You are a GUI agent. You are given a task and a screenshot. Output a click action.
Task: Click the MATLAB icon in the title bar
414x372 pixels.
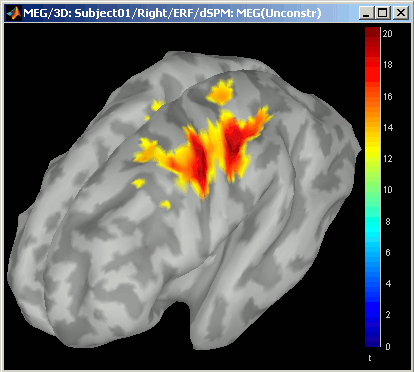coord(14,13)
